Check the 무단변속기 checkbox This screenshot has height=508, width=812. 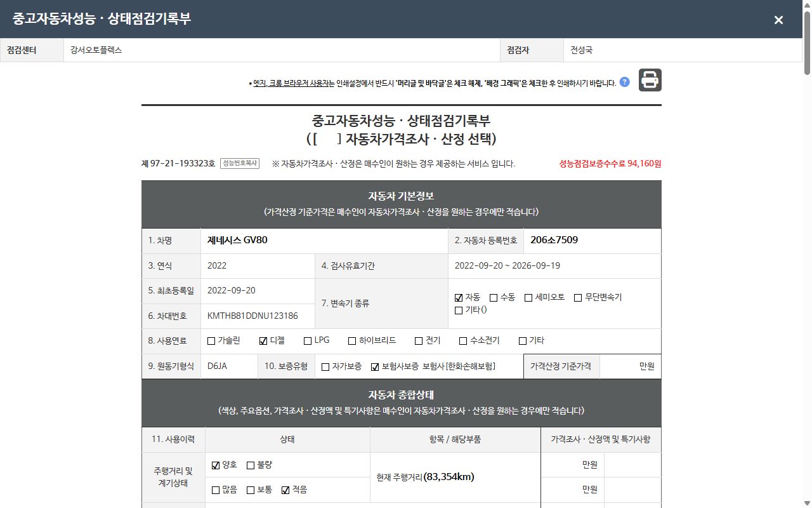click(578, 298)
